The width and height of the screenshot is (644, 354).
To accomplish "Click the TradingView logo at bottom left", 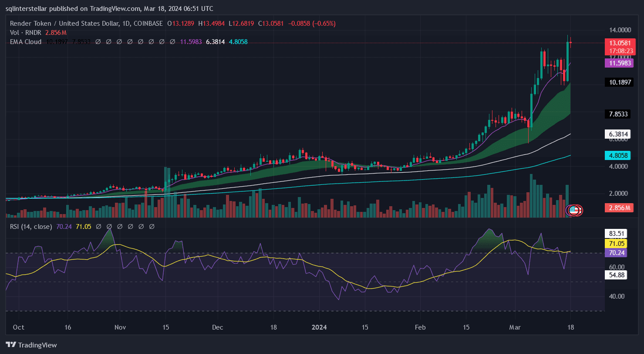I will pos(31,345).
